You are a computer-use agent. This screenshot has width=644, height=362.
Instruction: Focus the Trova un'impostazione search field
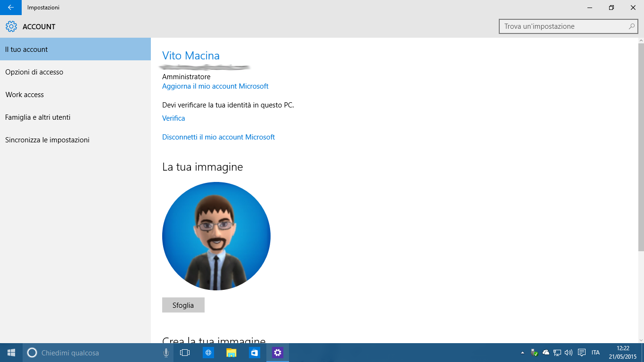(x=568, y=26)
